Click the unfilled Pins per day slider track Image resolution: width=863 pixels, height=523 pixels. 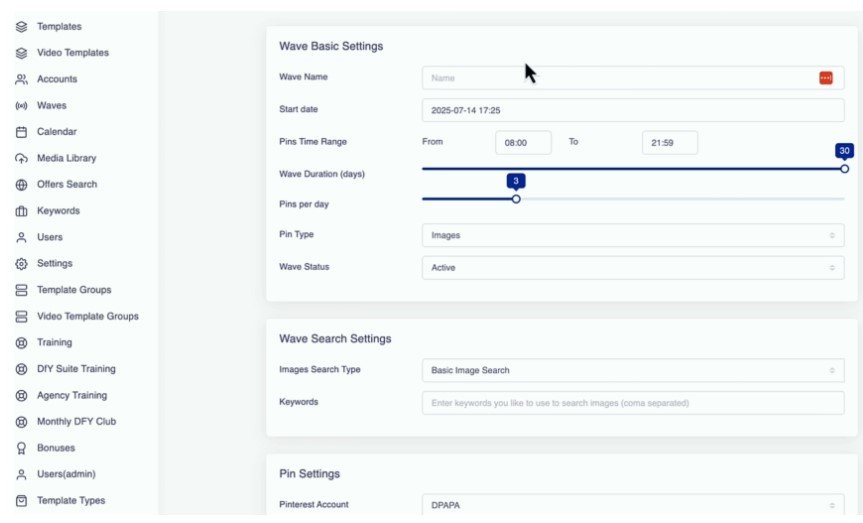click(682, 199)
